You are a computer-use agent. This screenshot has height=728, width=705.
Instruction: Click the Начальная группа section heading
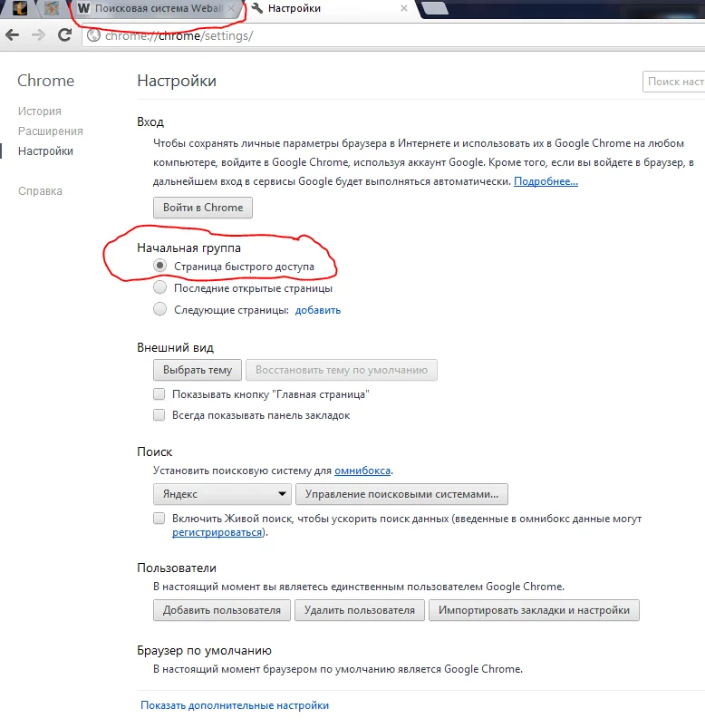188,248
